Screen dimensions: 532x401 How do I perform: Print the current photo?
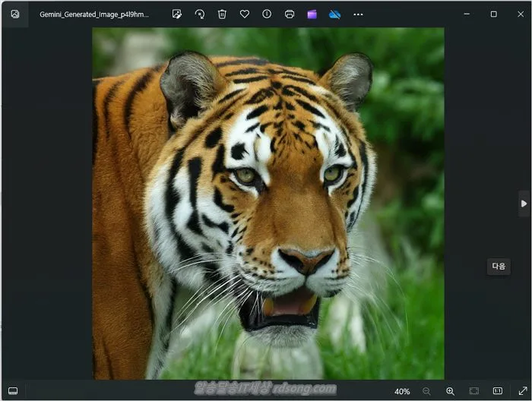[x=290, y=14]
